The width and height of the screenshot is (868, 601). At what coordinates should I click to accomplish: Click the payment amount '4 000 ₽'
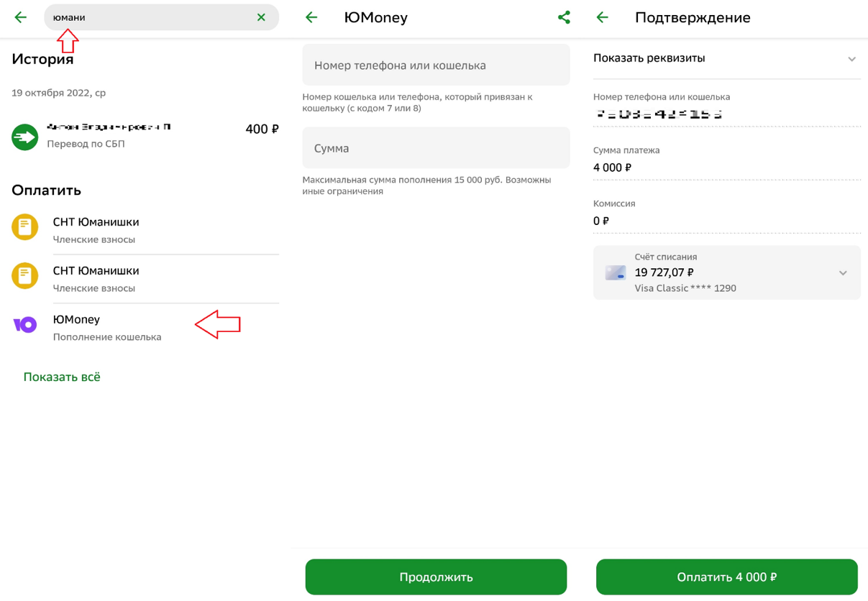coord(612,168)
